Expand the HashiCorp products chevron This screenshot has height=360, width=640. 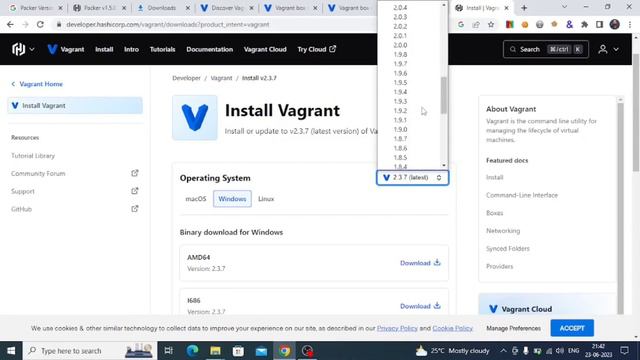click(x=32, y=49)
